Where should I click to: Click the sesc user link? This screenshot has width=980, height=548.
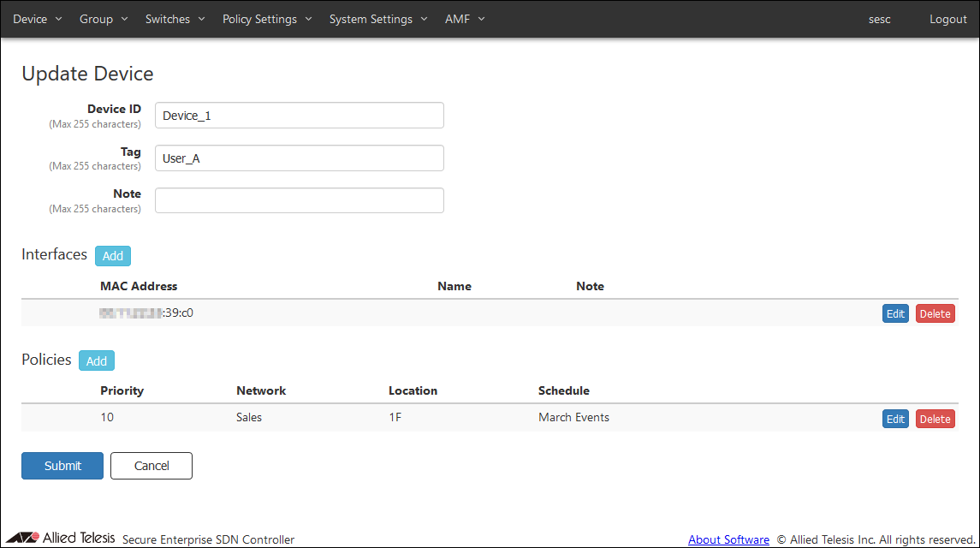(x=879, y=19)
